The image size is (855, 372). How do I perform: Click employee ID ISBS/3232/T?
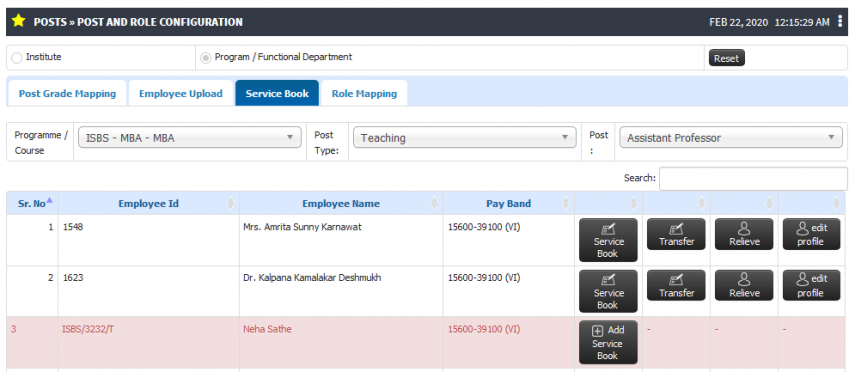88,329
